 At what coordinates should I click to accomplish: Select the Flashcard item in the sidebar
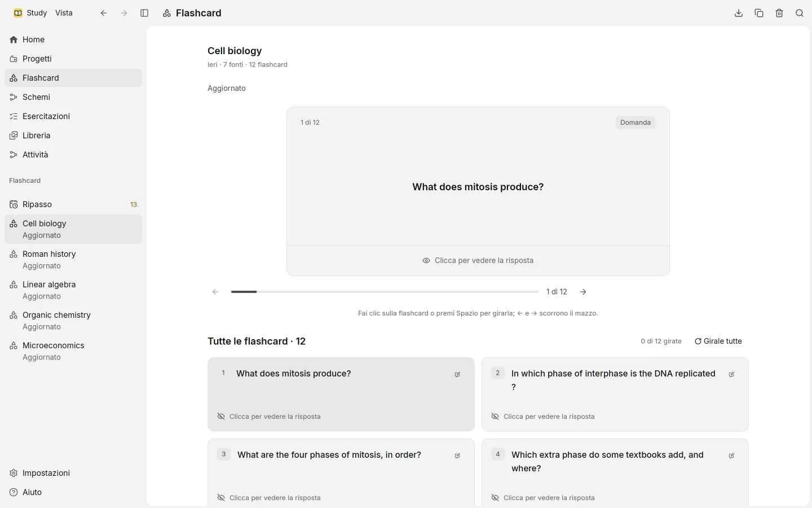(73, 78)
